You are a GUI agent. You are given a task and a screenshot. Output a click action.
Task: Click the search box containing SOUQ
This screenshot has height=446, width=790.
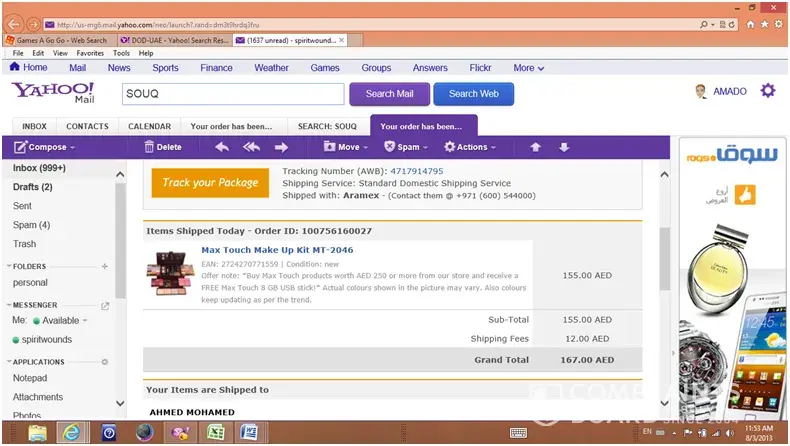pos(233,94)
